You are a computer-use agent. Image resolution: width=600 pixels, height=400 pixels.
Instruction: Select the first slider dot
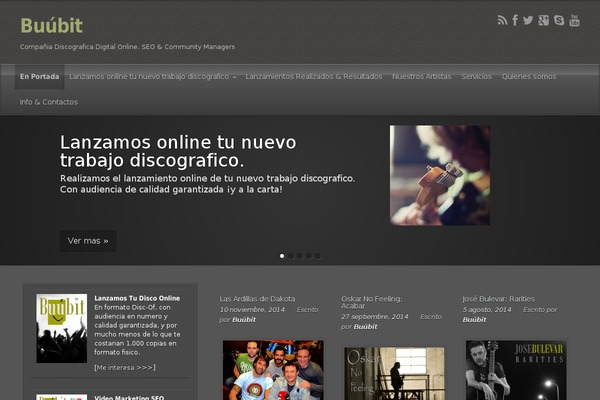282,256
